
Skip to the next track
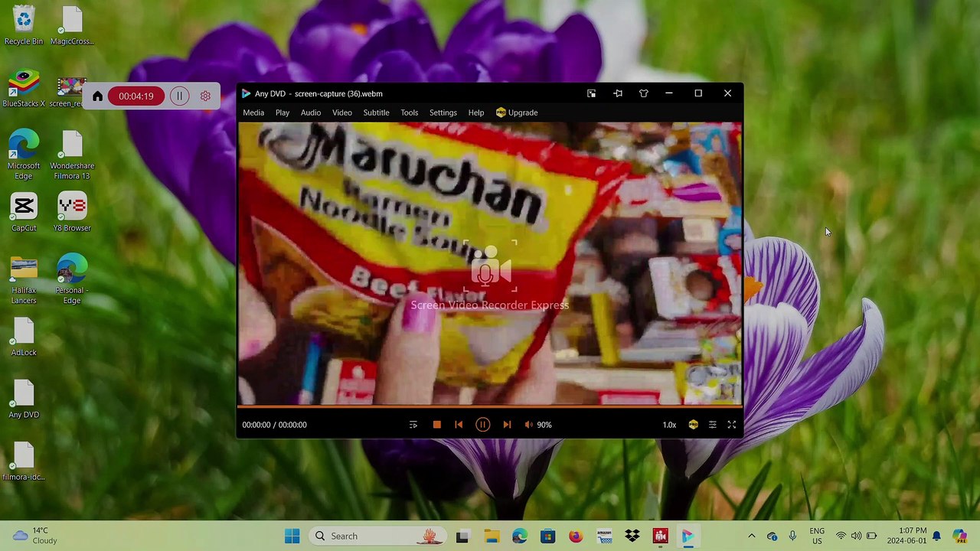click(x=507, y=425)
